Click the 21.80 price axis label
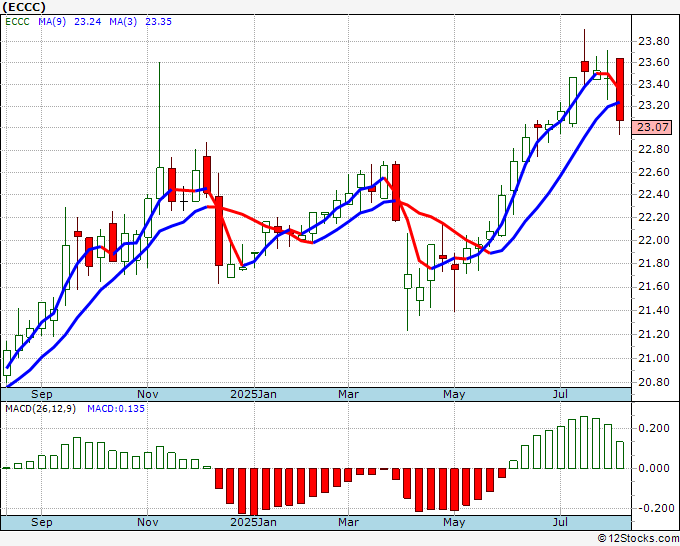 coord(654,264)
